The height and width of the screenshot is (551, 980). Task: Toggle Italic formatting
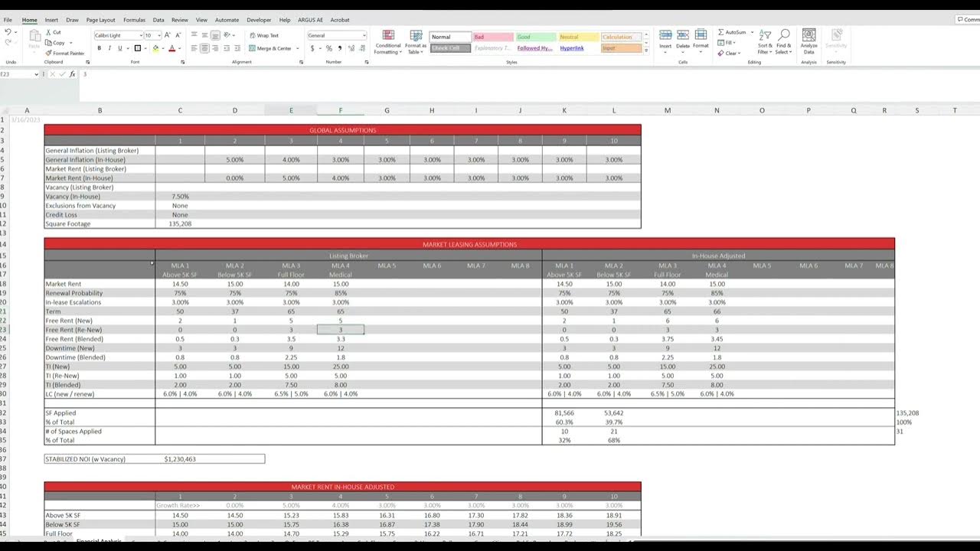pyautogui.click(x=109, y=48)
